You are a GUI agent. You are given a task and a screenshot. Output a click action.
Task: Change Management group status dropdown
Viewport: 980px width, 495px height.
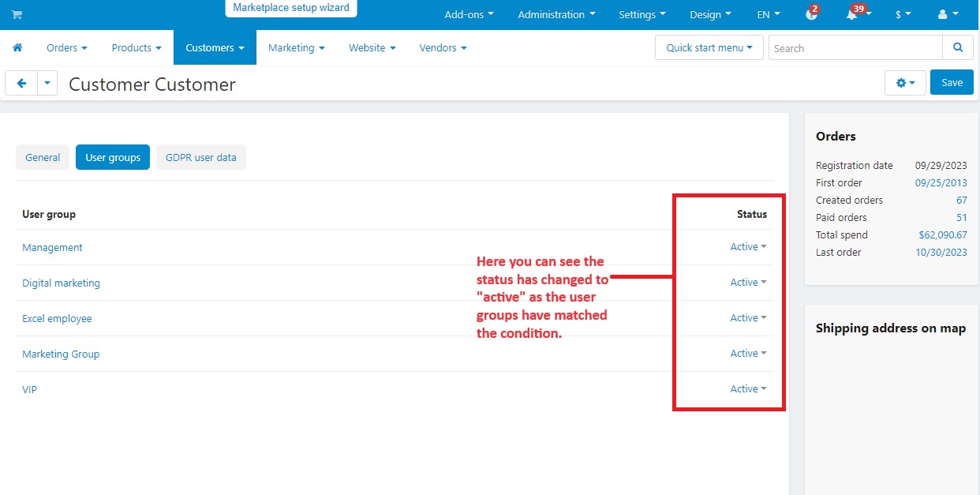748,247
